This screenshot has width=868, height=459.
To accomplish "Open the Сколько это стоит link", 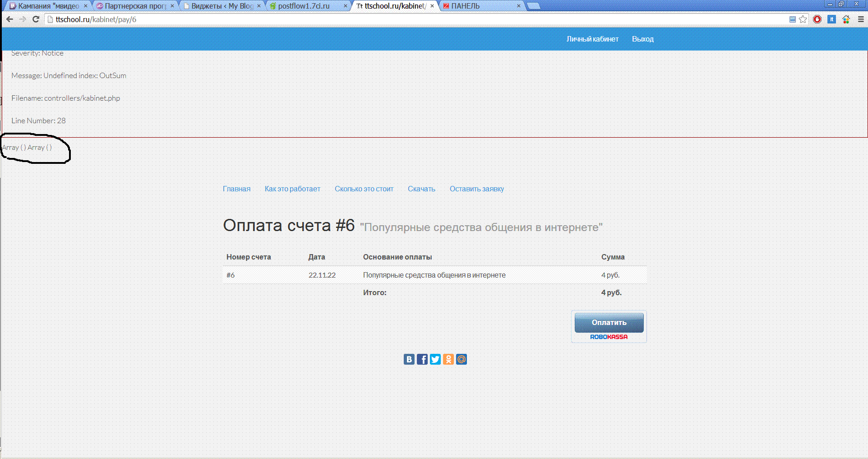I will pos(364,189).
